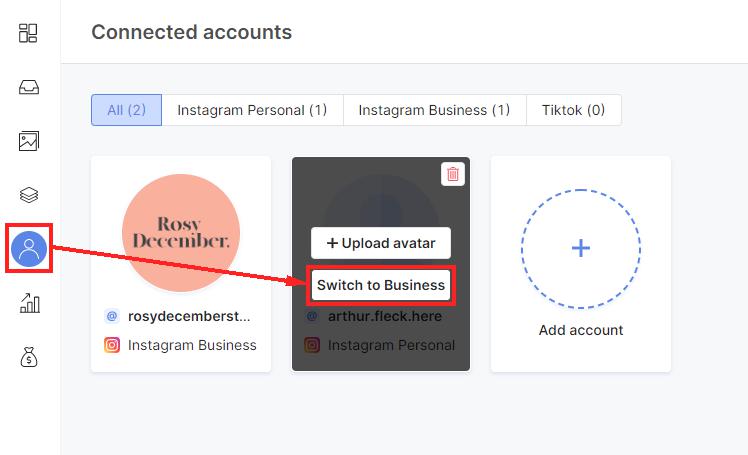
Task: Click the Upload avatar button
Action: [x=381, y=243]
